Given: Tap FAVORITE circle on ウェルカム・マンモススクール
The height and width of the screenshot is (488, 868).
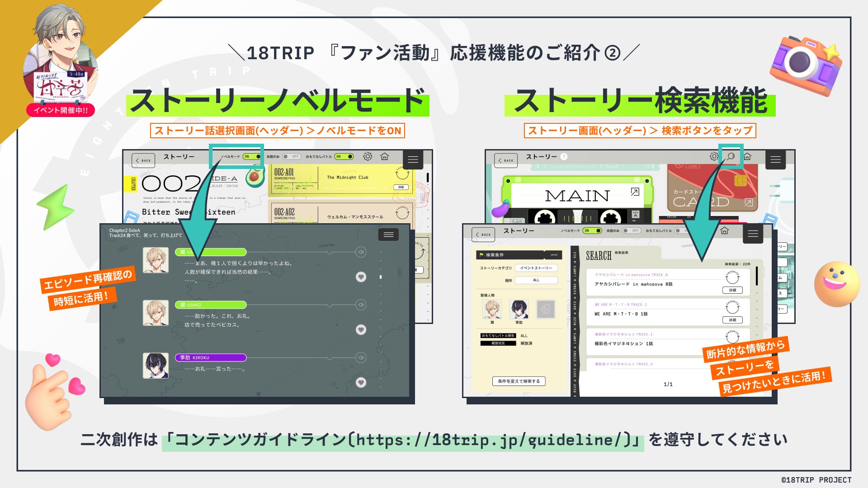Looking at the screenshot, I should [402, 212].
